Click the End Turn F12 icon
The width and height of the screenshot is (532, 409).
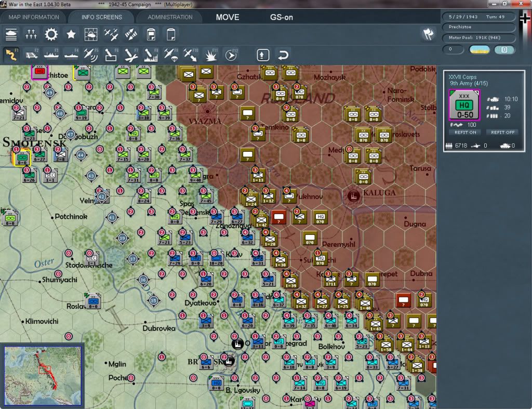click(231, 55)
